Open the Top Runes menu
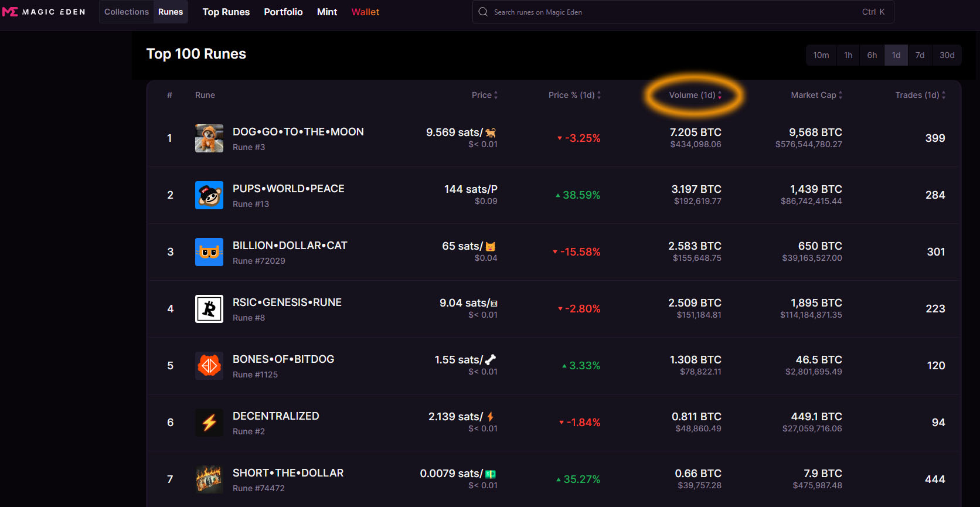The height and width of the screenshot is (507, 980). (x=226, y=12)
